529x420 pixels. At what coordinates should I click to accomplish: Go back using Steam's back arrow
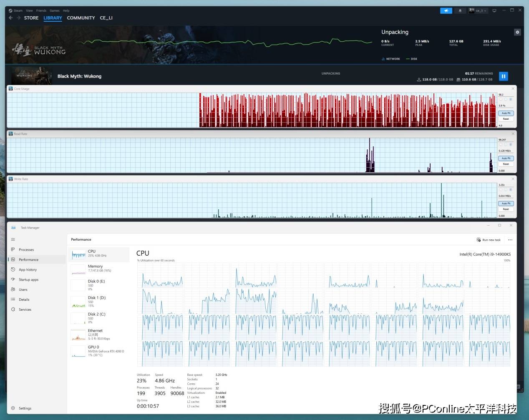tap(11, 18)
